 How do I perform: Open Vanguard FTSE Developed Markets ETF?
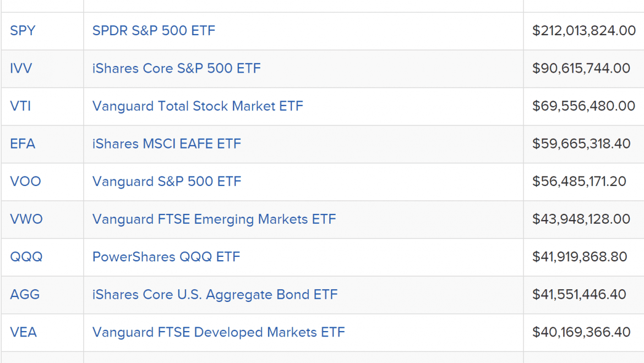(x=219, y=332)
